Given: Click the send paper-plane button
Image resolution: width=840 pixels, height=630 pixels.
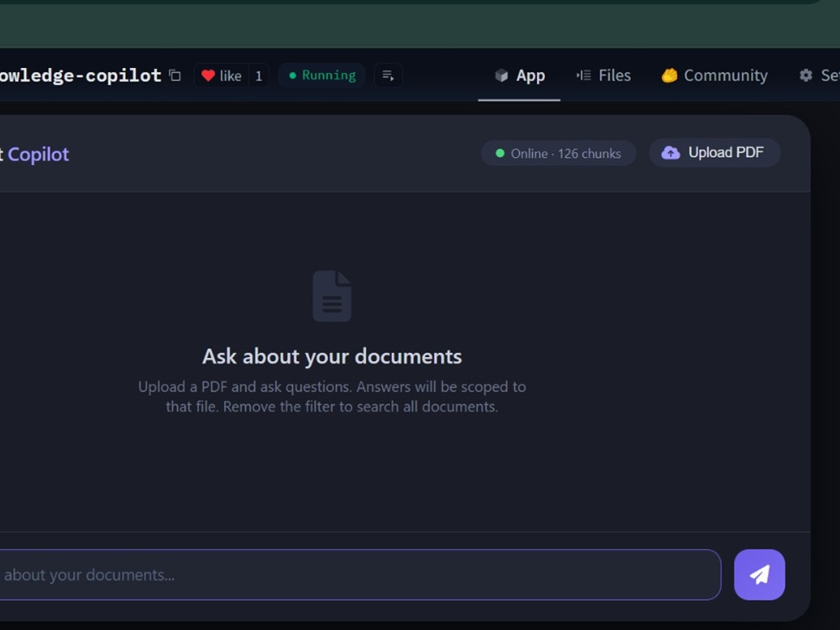Looking at the screenshot, I should [x=759, y=575].
